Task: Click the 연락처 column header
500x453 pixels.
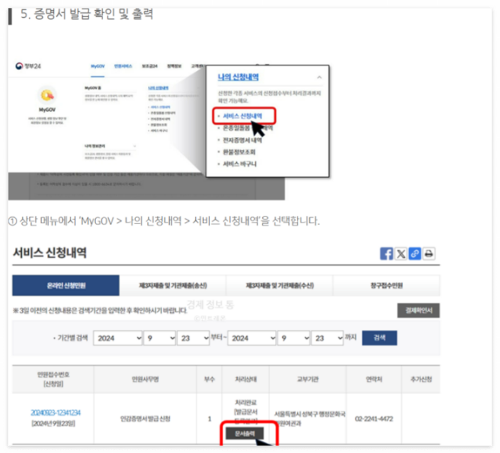Action: pos(374,379)
